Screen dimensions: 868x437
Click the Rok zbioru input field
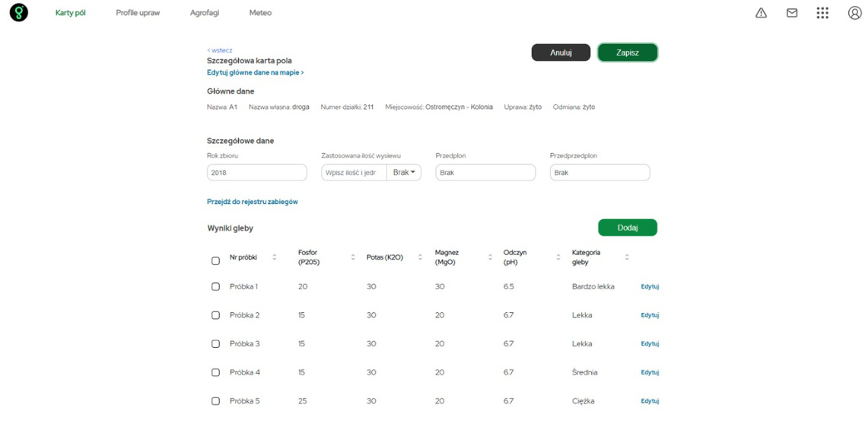coord(256,173)
